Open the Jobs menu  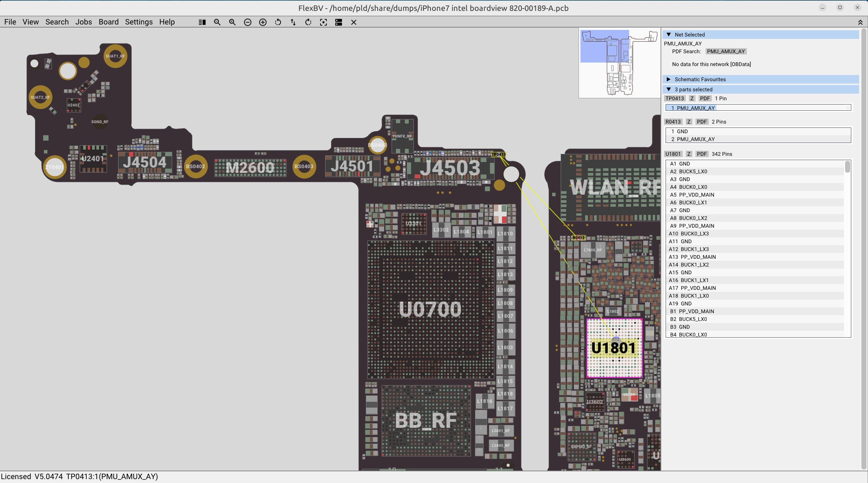(x=84, y=22)
